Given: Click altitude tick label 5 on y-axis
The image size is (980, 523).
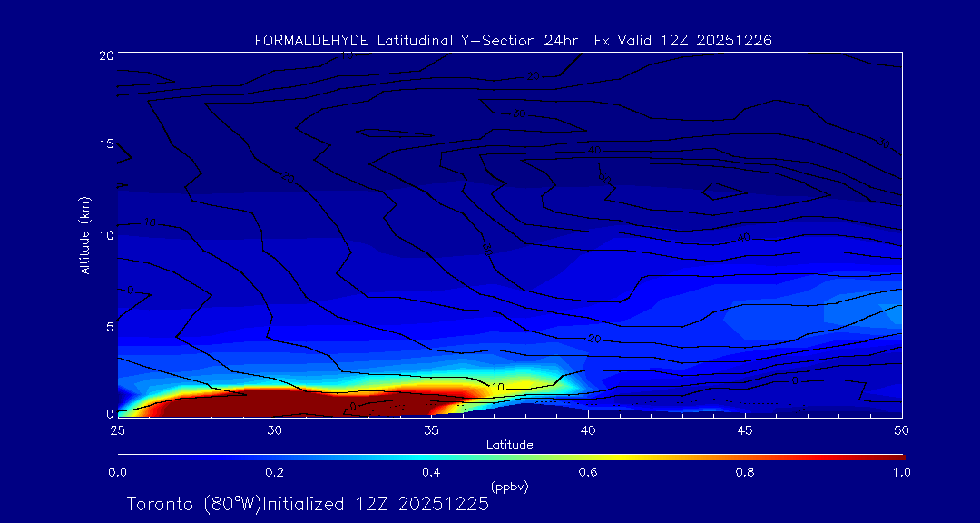Looking at the screenshot, I should click(108, 326).
